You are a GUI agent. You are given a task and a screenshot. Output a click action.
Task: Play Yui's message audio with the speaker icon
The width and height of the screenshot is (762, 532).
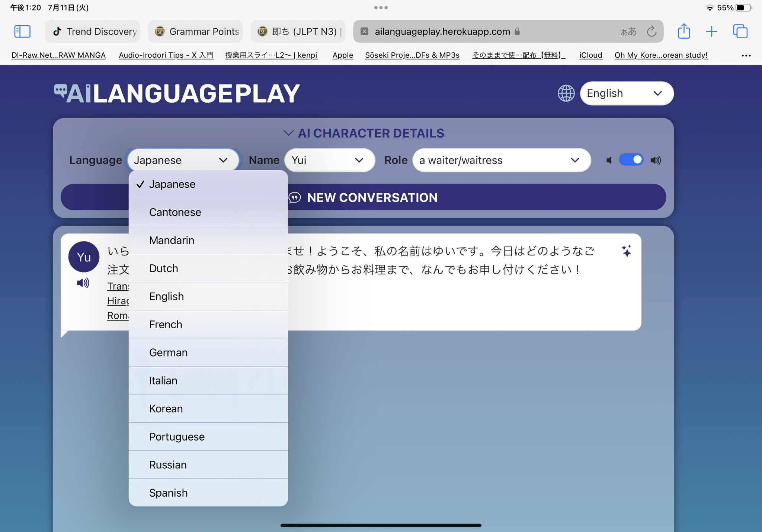[x=83, y=283]
